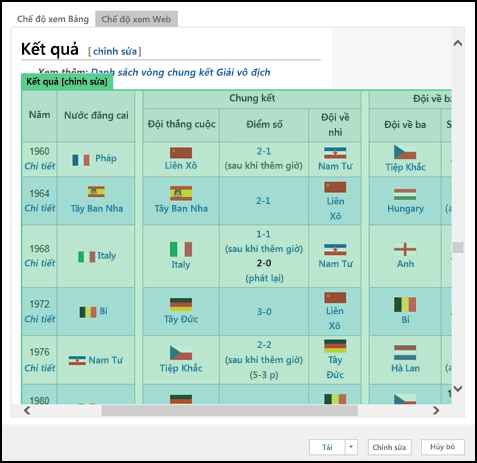Screen dimensions: 477x463
Task: Click the 2-0 replay score in 1968 row
Action: coord(264,263)
